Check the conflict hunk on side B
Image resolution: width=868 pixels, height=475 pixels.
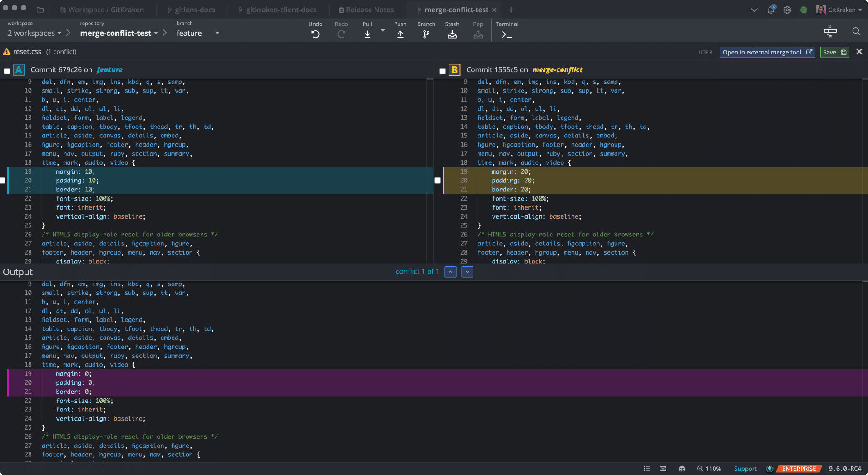click(x=438, y=181)
